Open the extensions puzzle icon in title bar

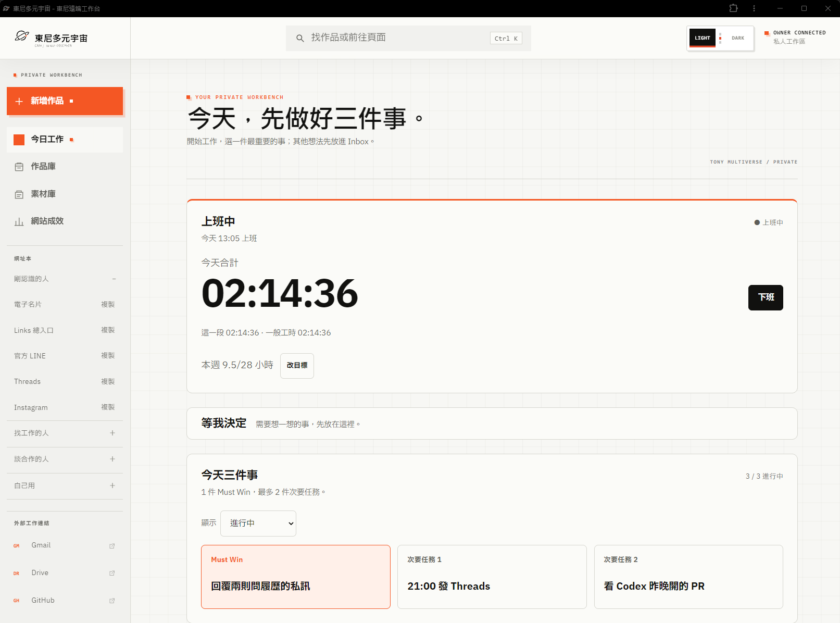(733, 8)
